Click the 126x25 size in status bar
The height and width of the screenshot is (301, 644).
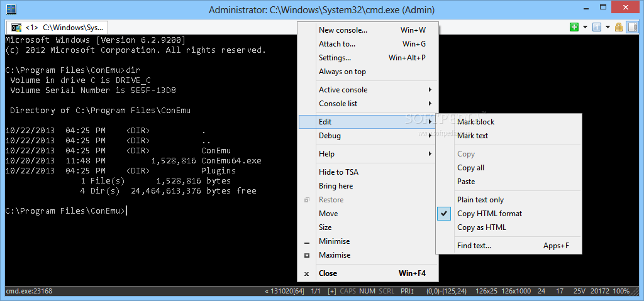pyautogui.click(x=487, y=291)
